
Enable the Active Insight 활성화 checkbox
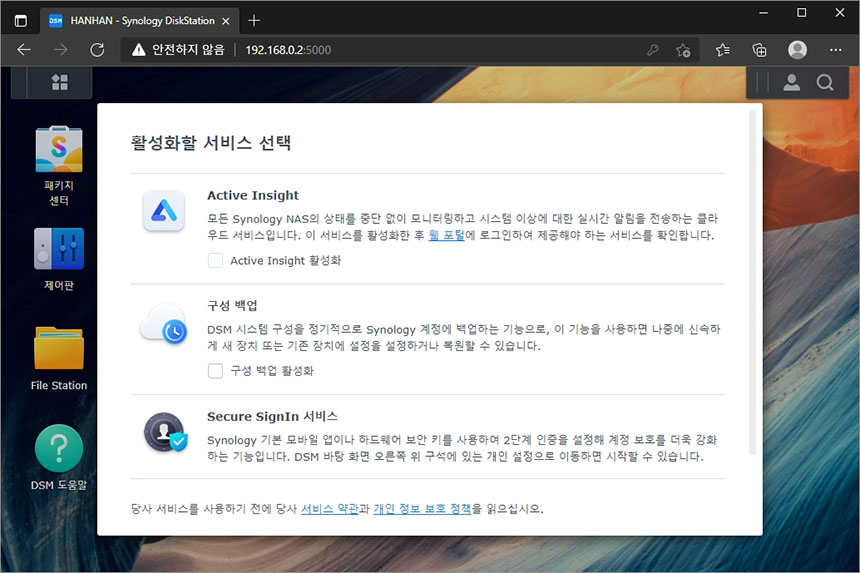[215, 260]
